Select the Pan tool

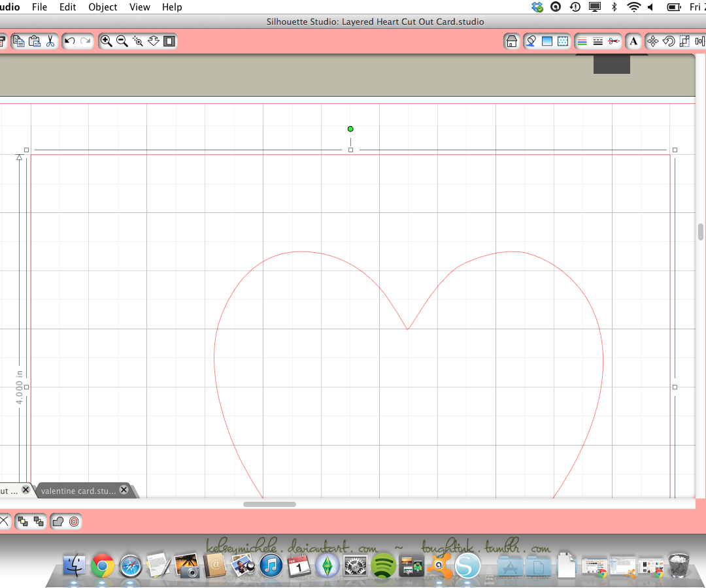click(x=154, y=41)
